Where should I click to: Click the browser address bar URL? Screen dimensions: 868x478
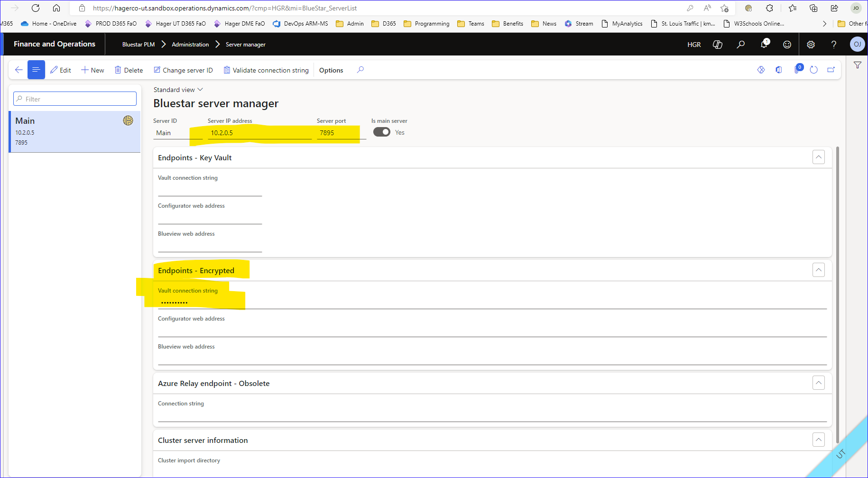pyautogui.click(x=225, y=8)
